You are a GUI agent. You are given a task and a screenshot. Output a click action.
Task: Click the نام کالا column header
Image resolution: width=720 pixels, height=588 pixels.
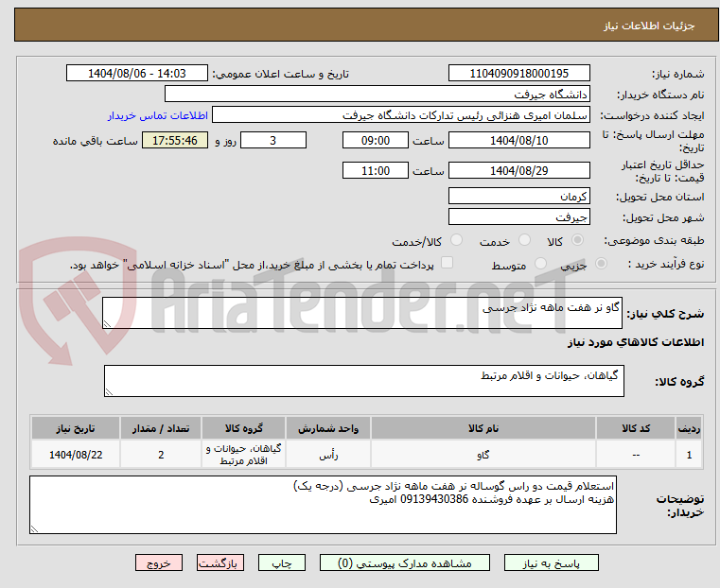tap(483, 428)
